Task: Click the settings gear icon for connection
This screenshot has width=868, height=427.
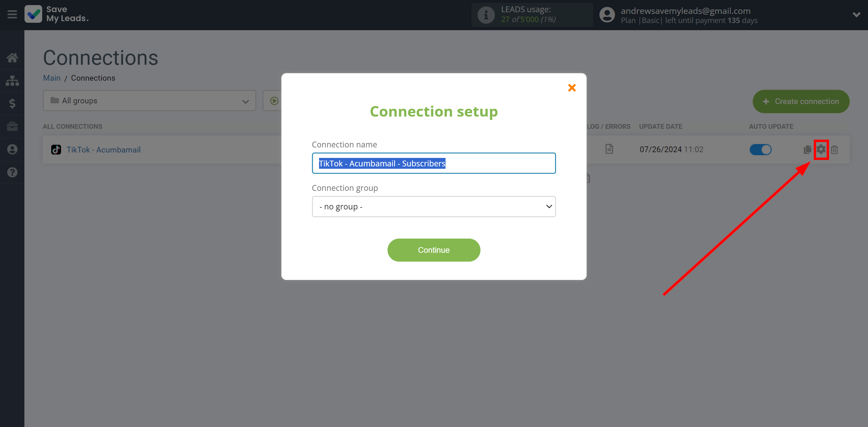Action: (821, 149)
